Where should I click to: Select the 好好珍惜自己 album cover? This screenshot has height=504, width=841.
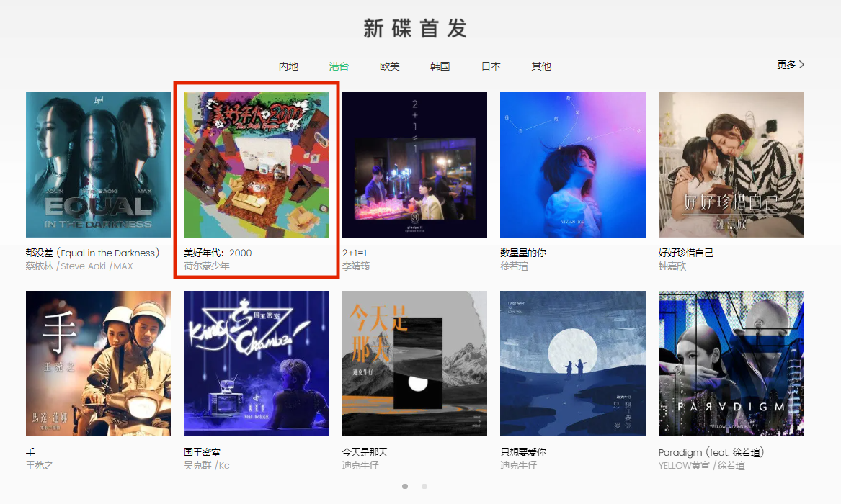click(x=731, y=164)
